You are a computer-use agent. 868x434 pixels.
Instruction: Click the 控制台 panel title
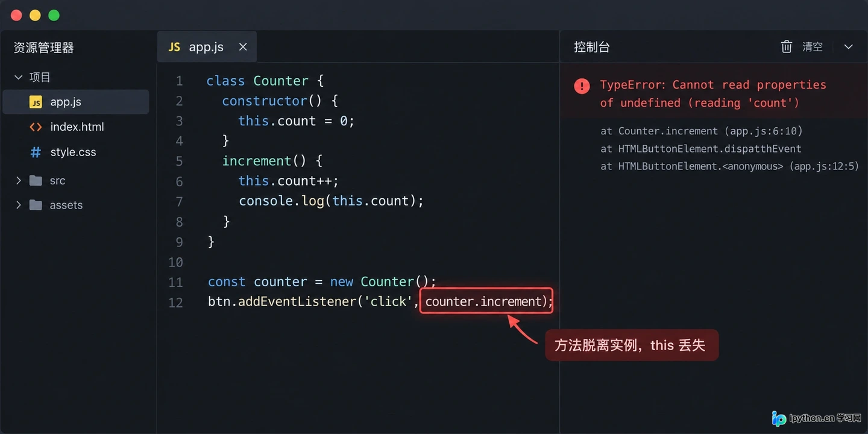(x=592, y=47)
